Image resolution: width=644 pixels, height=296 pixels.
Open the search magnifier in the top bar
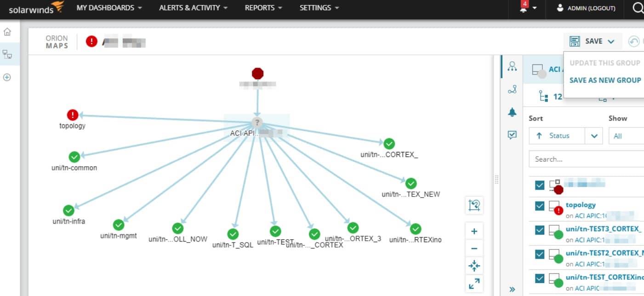tap(638, 8)
